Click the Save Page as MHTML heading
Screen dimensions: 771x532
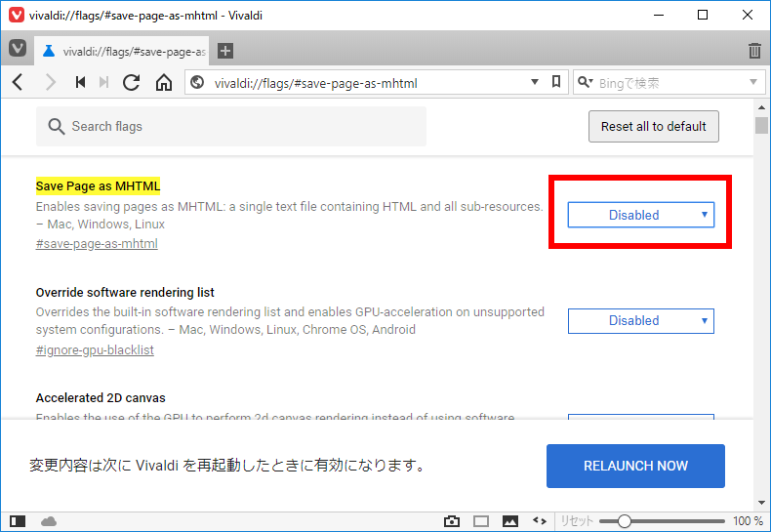point(98,186)
